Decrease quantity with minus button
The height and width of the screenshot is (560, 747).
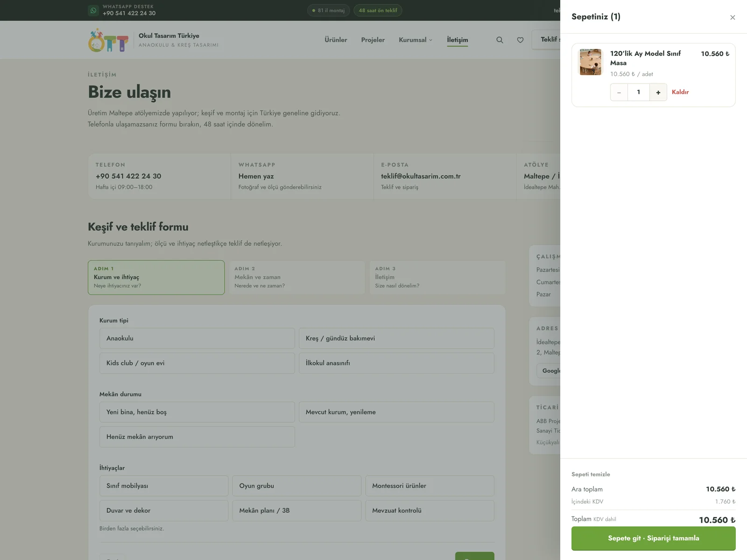[x=619, y=92]
